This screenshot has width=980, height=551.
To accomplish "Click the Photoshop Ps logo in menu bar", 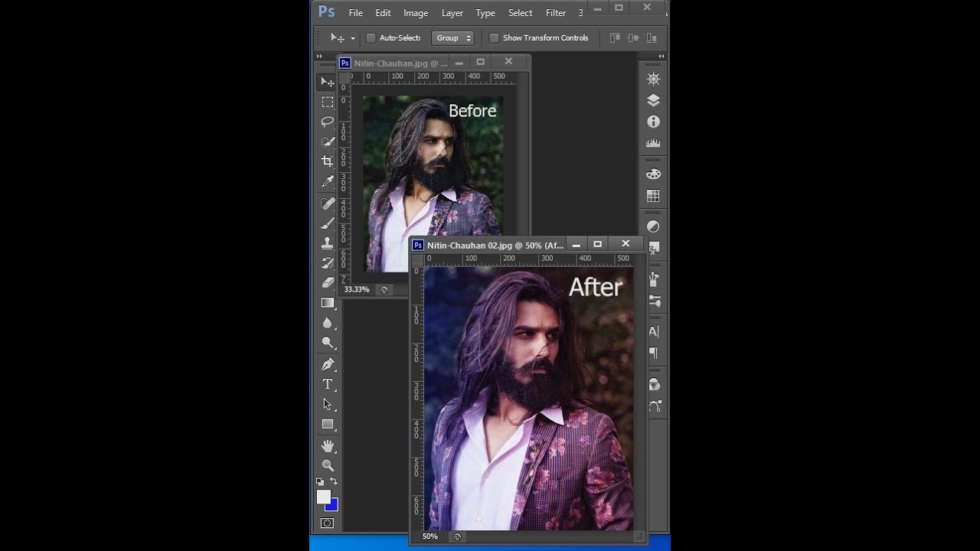I will click(x=326, y=11).
